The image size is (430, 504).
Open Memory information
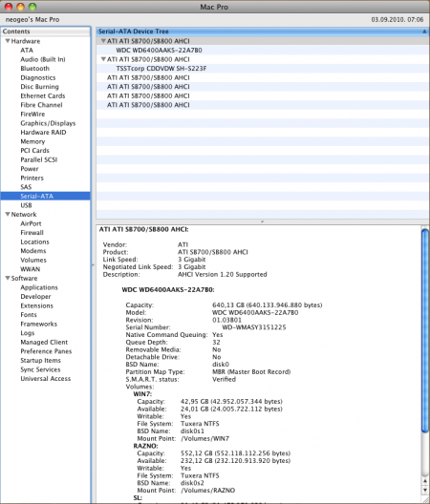pos(32,141)
